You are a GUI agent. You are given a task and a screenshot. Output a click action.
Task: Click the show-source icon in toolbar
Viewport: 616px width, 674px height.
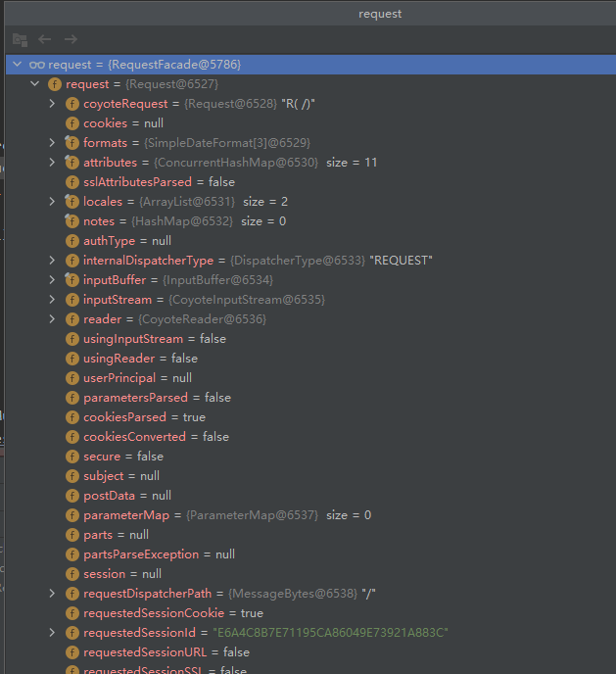coord(20,40)
